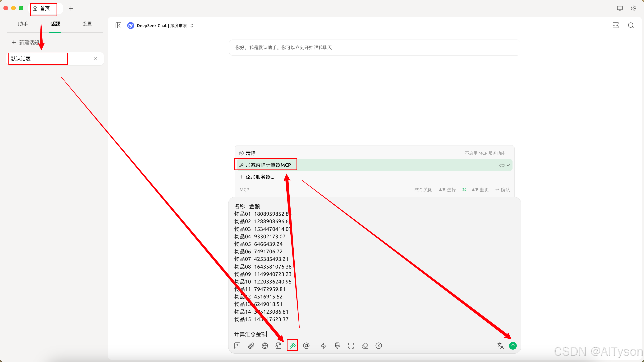The width and height of the screenshot is (644, 362).
Task: Click the @ mention models icon
Action: [306, 346]
